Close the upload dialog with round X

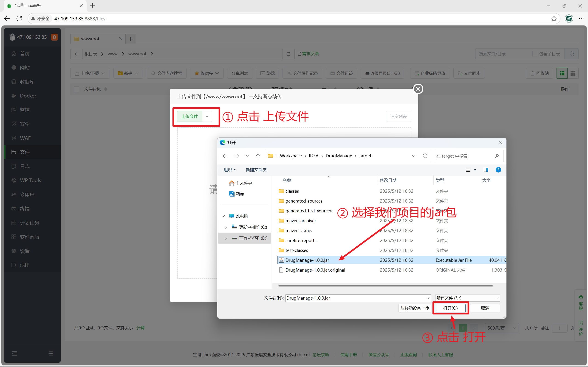pyautogui.click(x=418, y=89)
